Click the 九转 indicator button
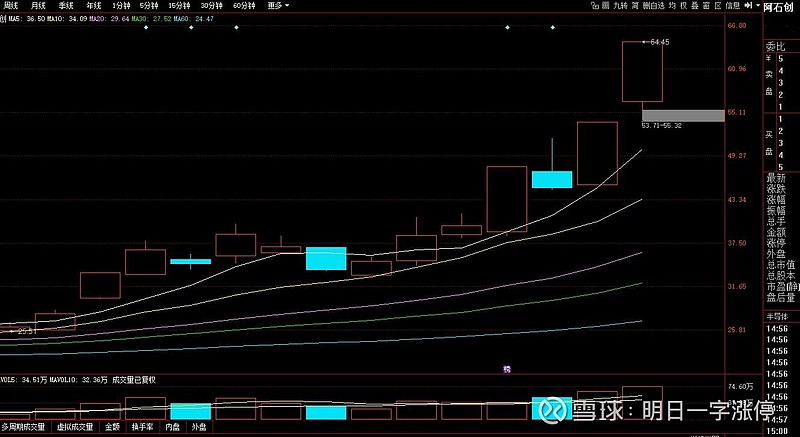Screen dimensions: 800x437 click(x=620, y=6)
